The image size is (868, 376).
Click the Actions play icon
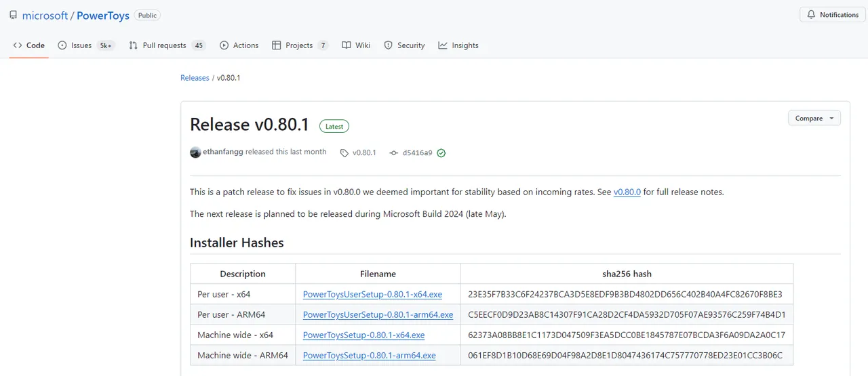[224, 45]
